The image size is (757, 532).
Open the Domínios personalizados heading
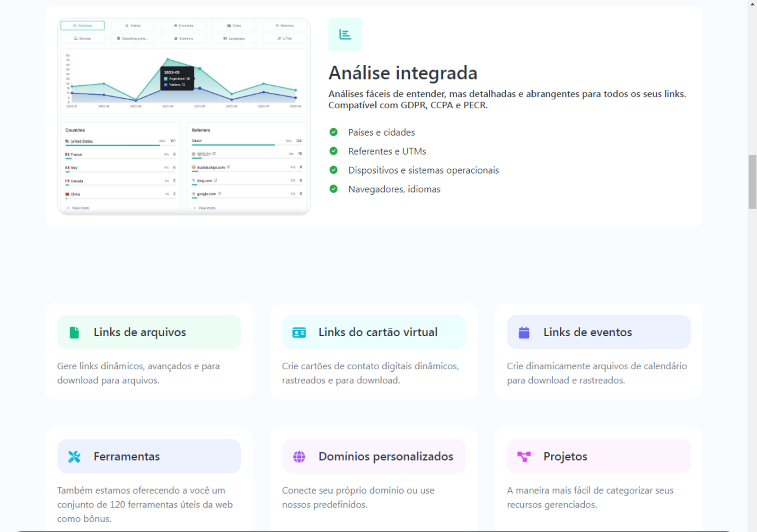(386, 457)
